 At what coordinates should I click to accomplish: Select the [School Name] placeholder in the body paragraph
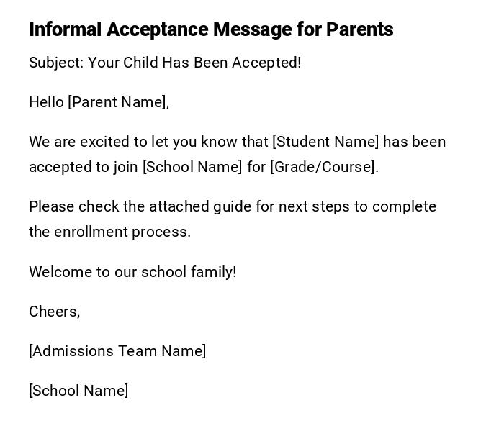(192, 167)
